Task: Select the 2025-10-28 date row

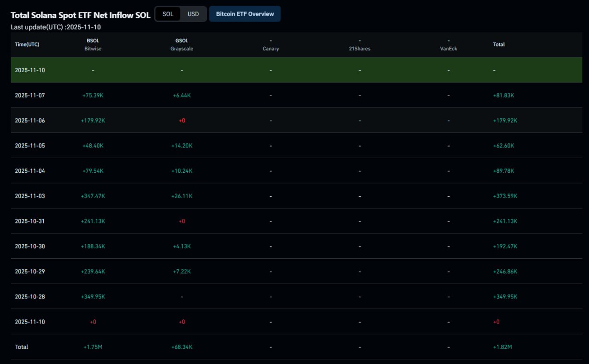Action: (30, 296)
